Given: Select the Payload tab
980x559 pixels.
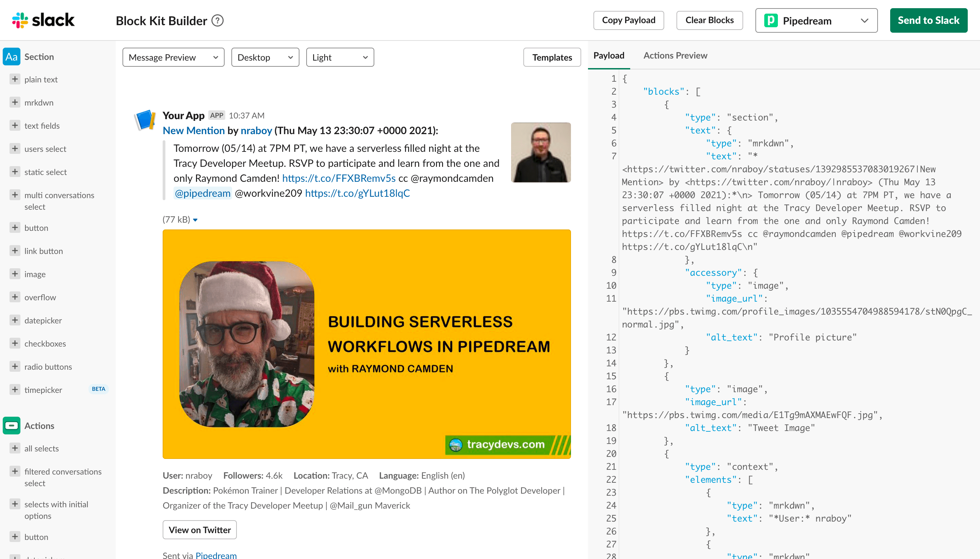Looking at the screenshot, I should 608,55.
